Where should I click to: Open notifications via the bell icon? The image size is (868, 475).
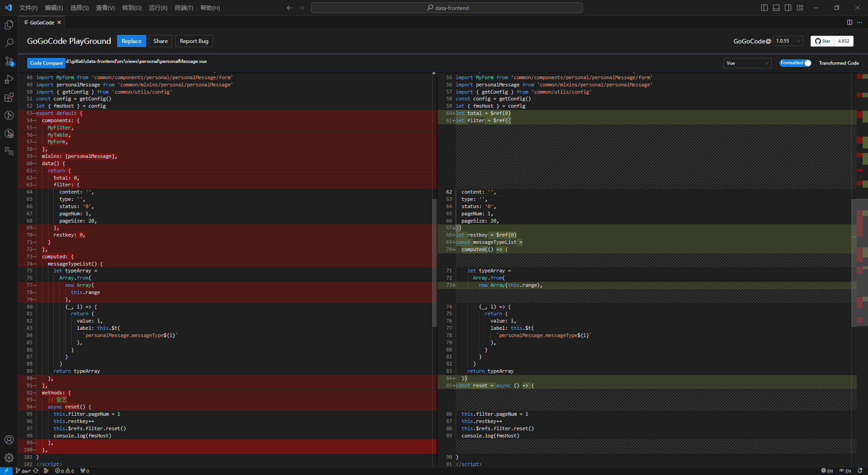(860, 471)
